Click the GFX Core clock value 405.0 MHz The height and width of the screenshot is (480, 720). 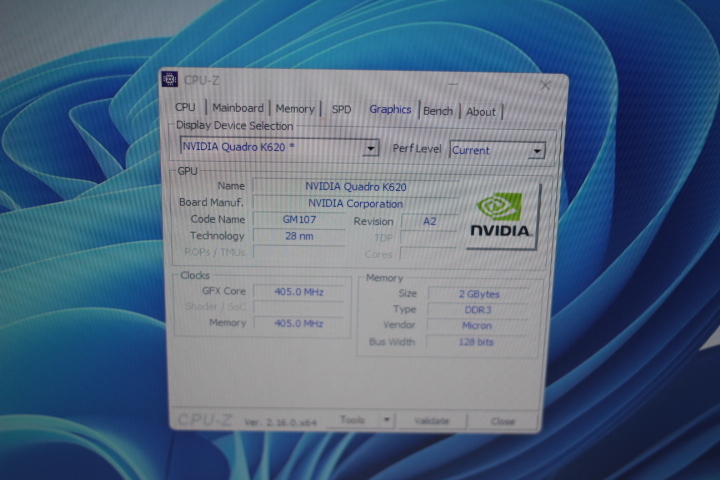tap(299, 292)
